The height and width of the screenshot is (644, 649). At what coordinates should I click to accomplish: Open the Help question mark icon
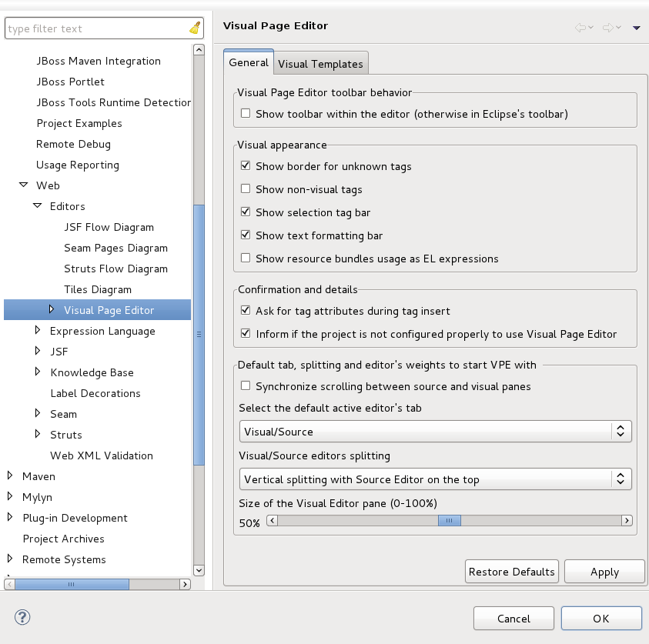[x=22, y=617]
